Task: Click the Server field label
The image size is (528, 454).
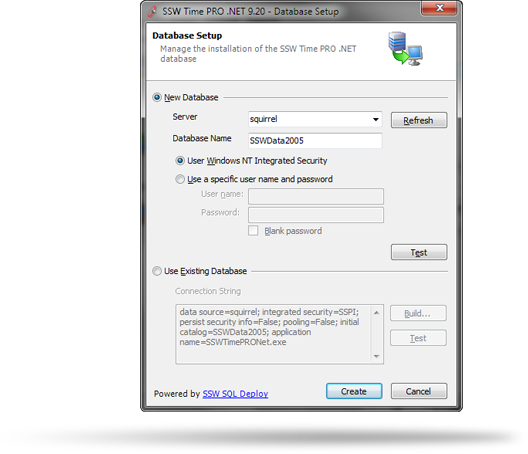Action: point(185,117)
